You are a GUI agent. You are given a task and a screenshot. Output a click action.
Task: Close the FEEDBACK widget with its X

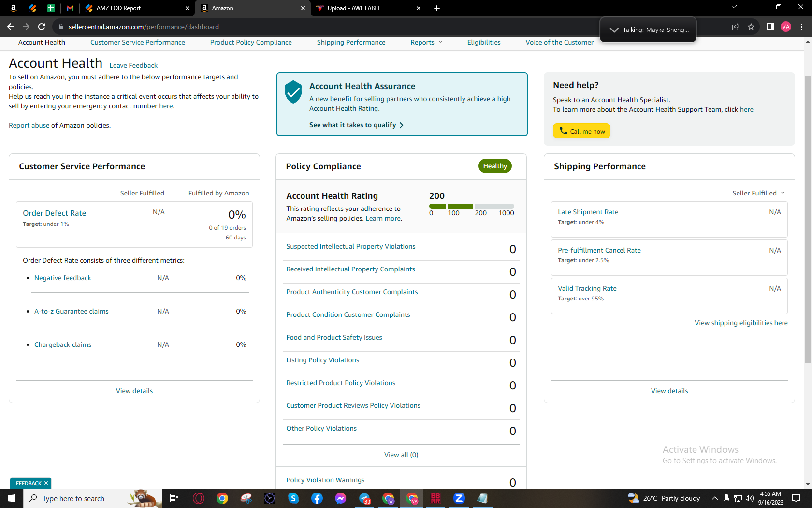tap(46, 483)
